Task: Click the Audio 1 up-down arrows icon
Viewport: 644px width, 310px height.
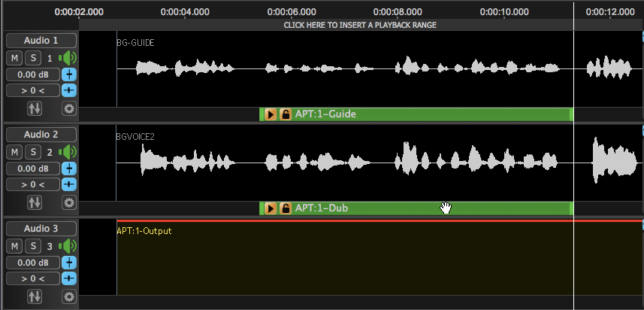Action: (x=35, y=108)
